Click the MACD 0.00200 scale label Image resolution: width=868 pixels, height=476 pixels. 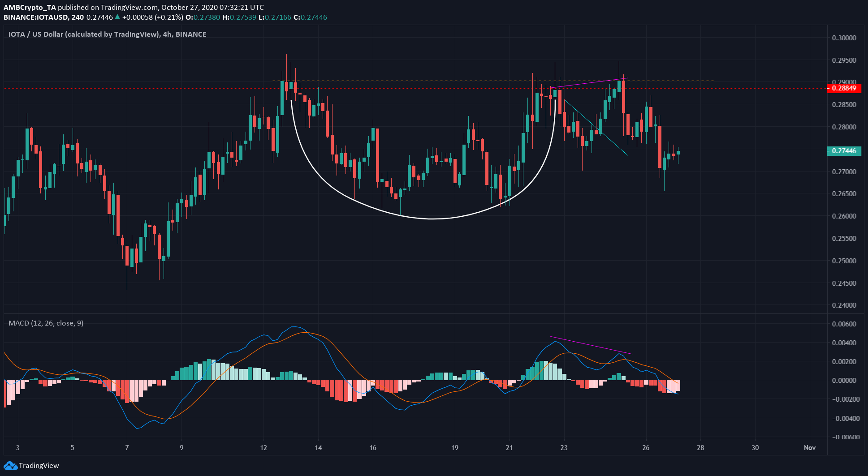tap(844, 362)
